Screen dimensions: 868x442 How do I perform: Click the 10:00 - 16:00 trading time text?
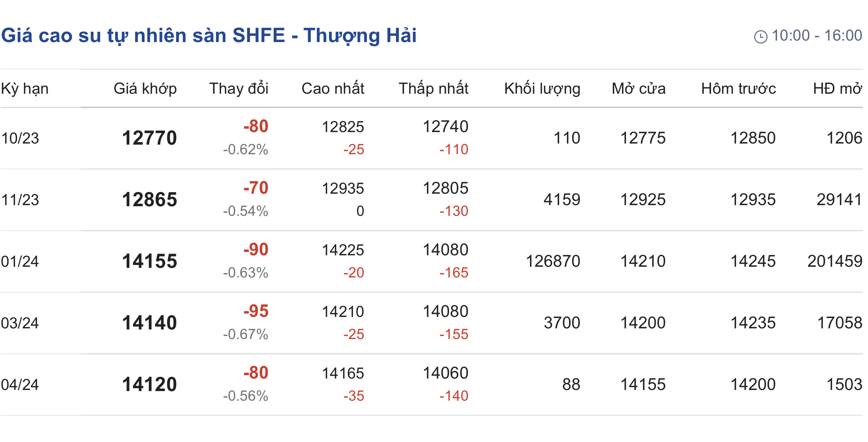817,36
